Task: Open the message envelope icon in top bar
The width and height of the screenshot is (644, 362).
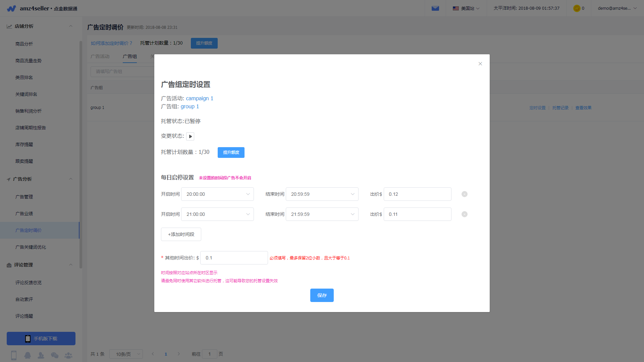Action: coord(435,8)
